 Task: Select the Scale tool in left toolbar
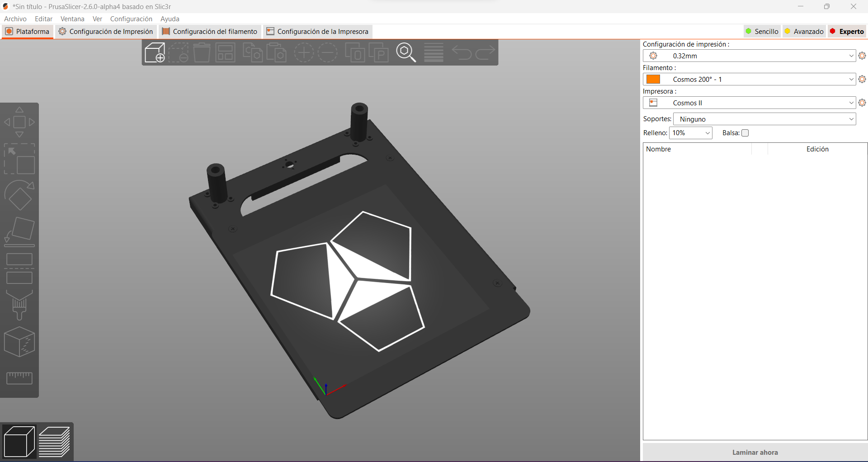pyautogui.click(x=19, y=159)
